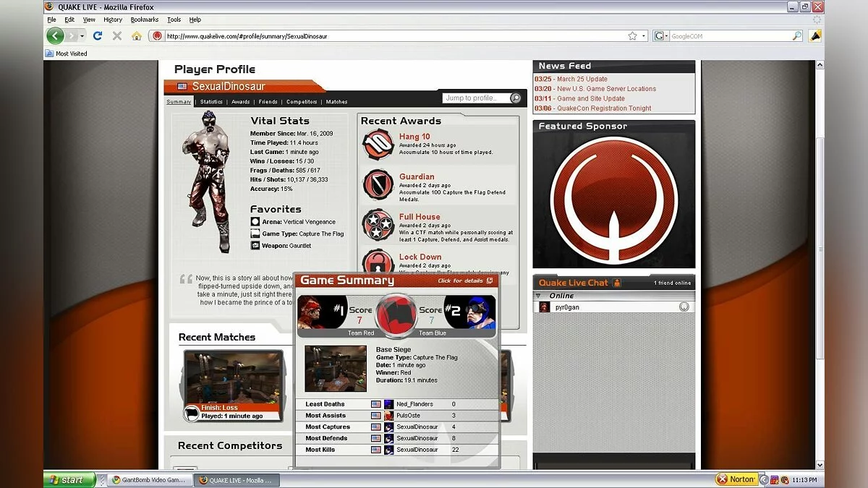
Task: Click the Google search box
Action: [x=730, y=35]
